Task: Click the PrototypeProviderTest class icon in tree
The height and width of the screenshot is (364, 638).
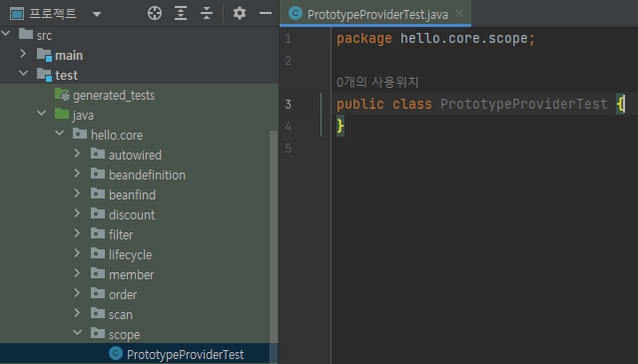Action: tap(116, 353)
